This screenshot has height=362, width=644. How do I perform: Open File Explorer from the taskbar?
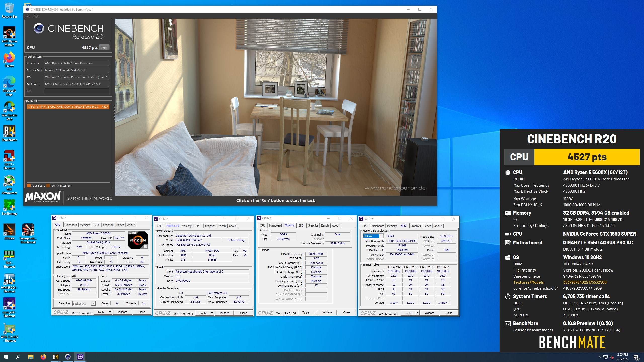(x=31, y=357)
